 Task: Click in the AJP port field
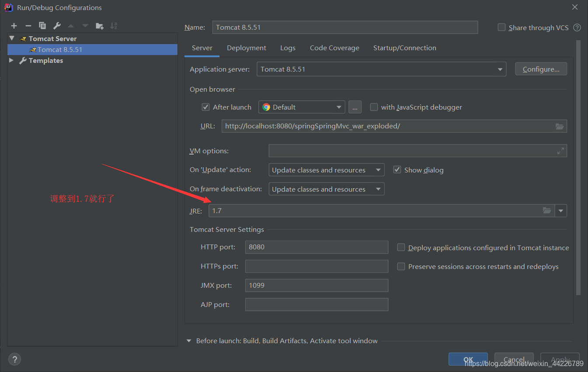click(317, 304)
